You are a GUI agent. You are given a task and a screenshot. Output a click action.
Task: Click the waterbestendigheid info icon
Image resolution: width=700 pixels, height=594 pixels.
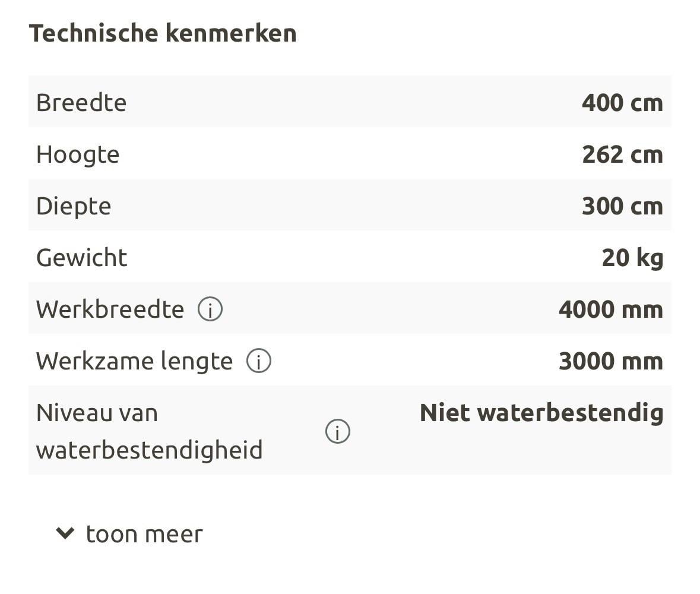pos(338,431)
